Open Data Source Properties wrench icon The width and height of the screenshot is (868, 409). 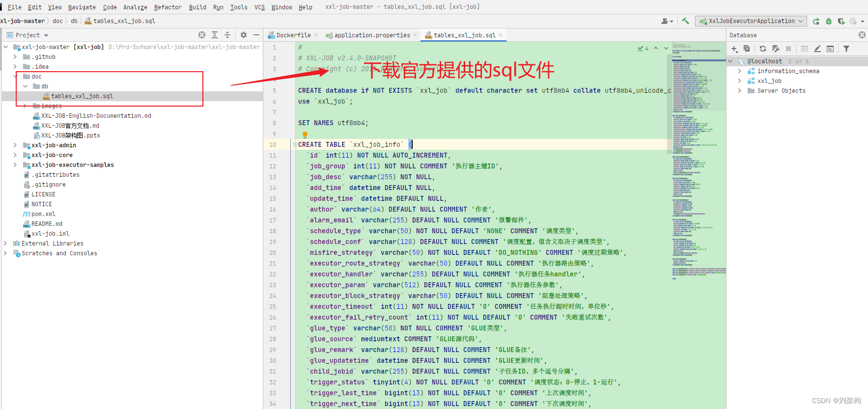(776, 49)
